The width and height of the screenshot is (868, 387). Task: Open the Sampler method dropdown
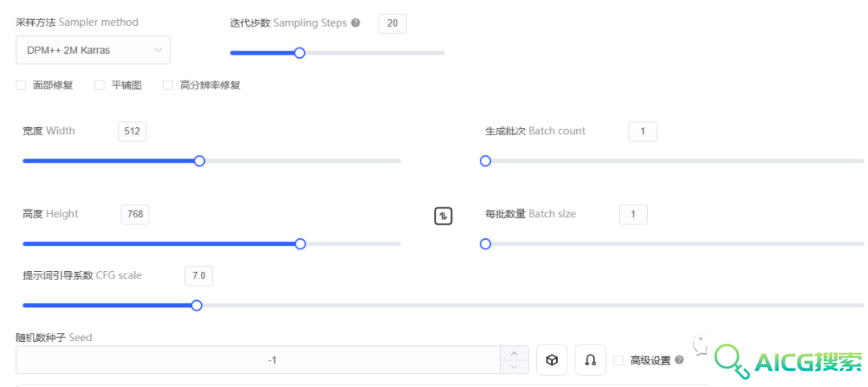click(93, 50)
